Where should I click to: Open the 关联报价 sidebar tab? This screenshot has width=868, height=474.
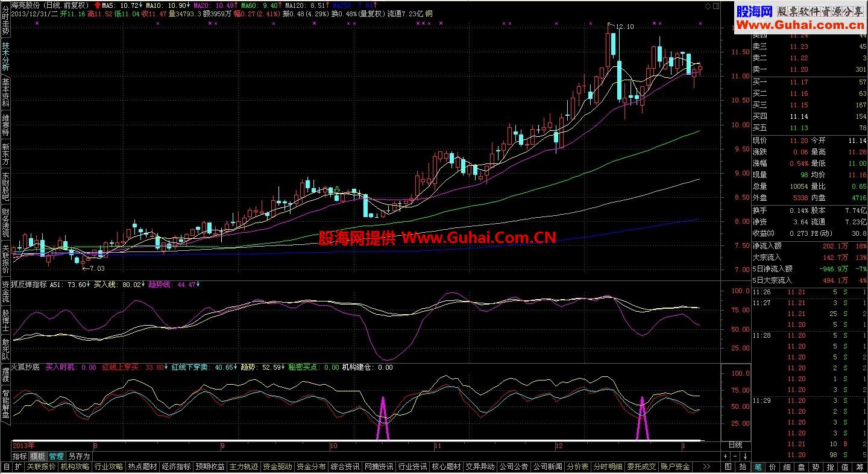click(x=5, y=259)
